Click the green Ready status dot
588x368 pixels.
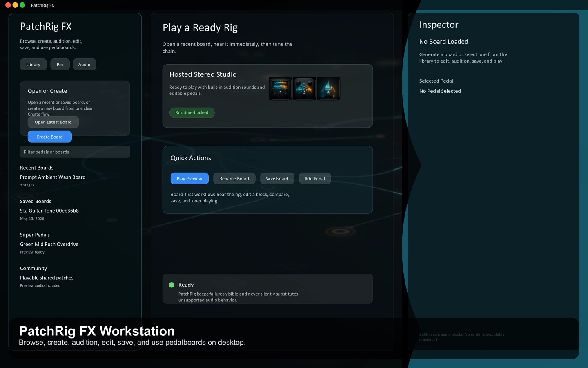pos(171,285)
